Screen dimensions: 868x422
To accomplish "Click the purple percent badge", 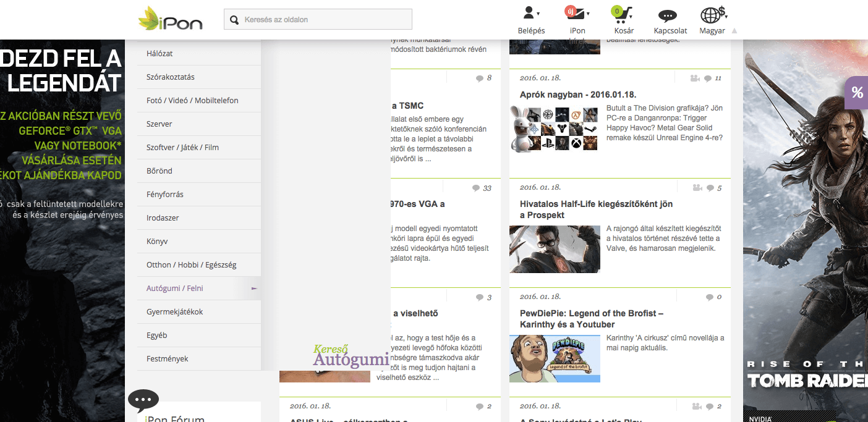I will 857,93.
